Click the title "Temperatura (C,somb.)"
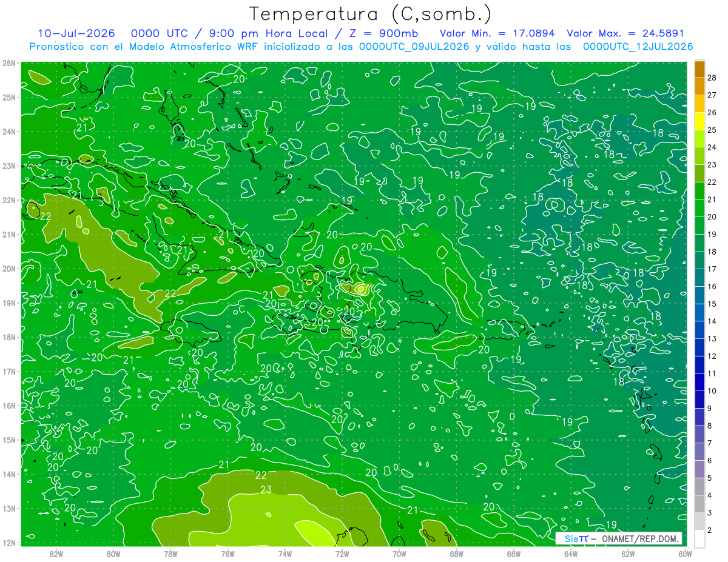The width and height of the screenshot is (728, 562). pyautogui.click(x=370, y=14)
